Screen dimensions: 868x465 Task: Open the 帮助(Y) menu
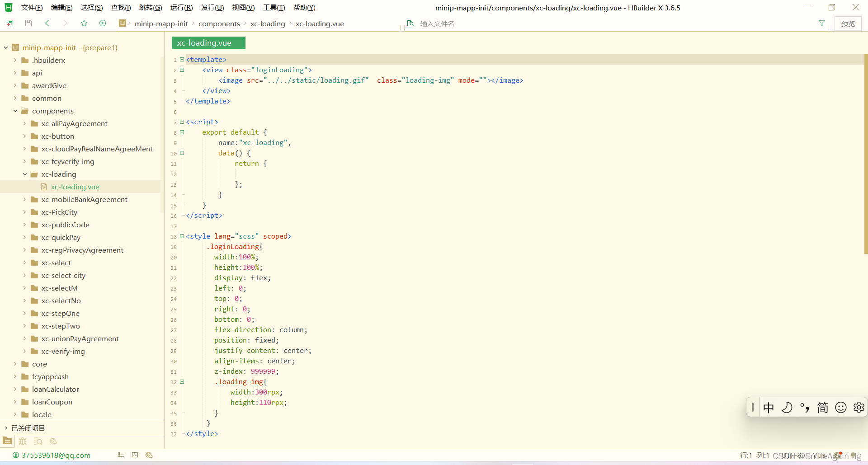(304, 8)
